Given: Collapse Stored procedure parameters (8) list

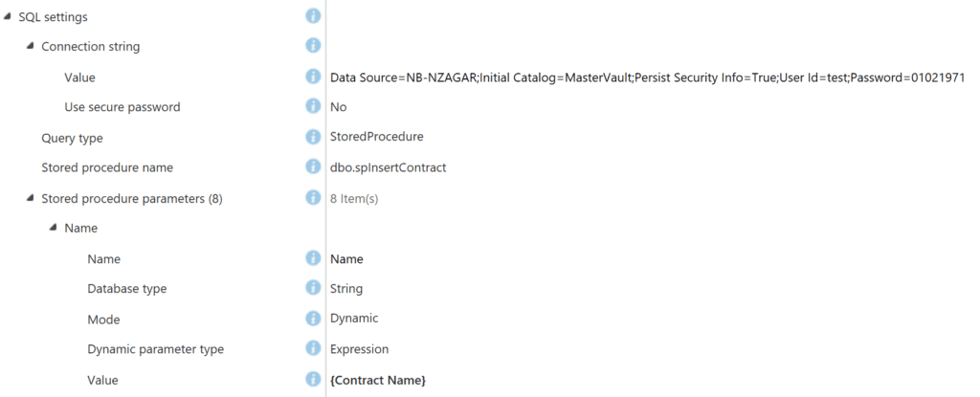Looking at the screenshot, I should tap(30, 198).
